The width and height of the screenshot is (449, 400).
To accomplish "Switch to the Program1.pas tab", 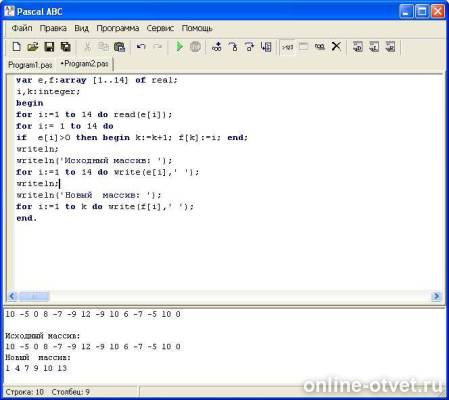I will [x=30, y=65].
